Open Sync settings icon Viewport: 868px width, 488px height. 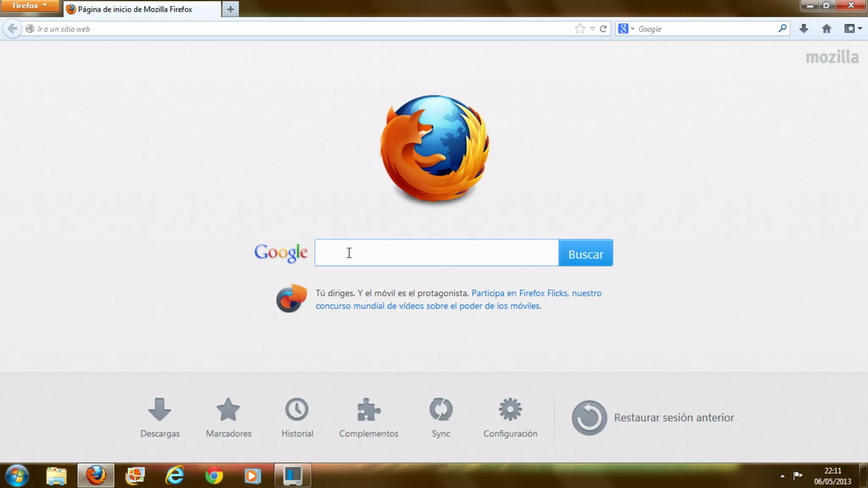pos(441,410)
